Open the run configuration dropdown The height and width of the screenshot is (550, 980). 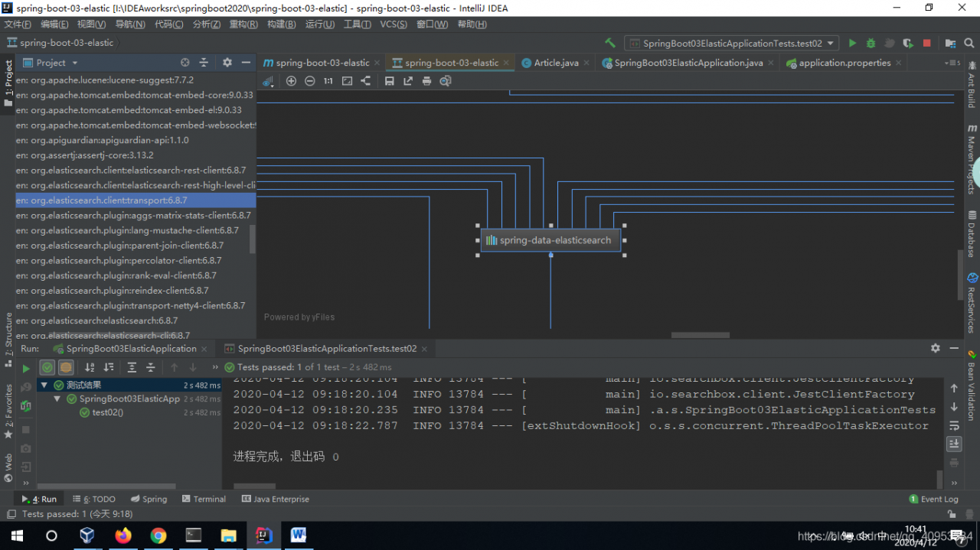pyautogui.click(x=732, y=44)
